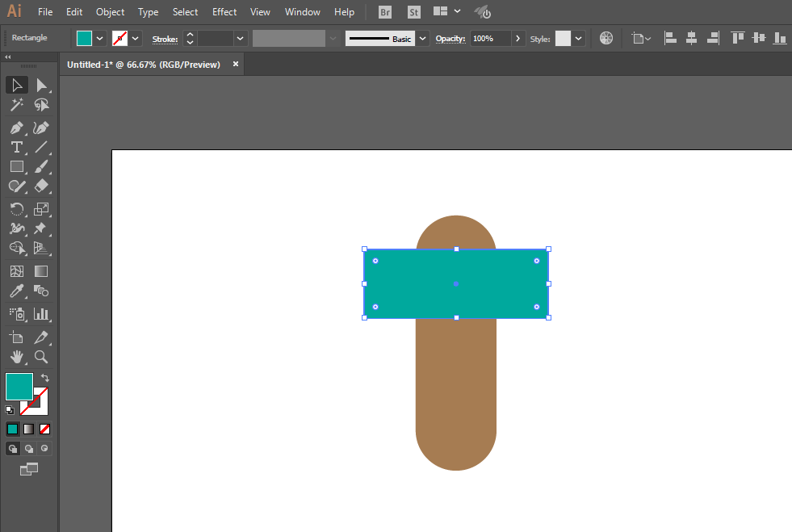Set the paint mode to None
Viewport: 792px width, 532px height.
point(45,429)
